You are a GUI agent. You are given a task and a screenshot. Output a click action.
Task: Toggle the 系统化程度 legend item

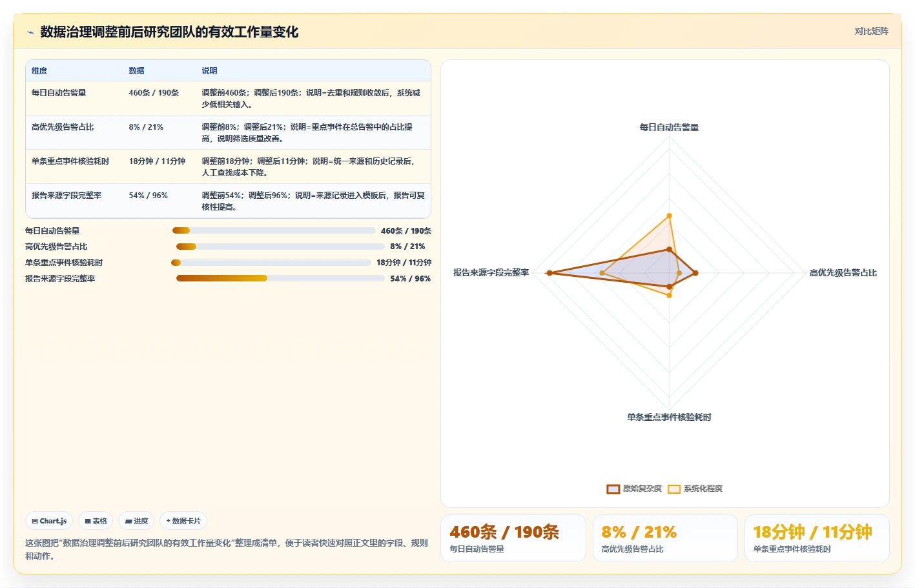(x=695, y=489)
